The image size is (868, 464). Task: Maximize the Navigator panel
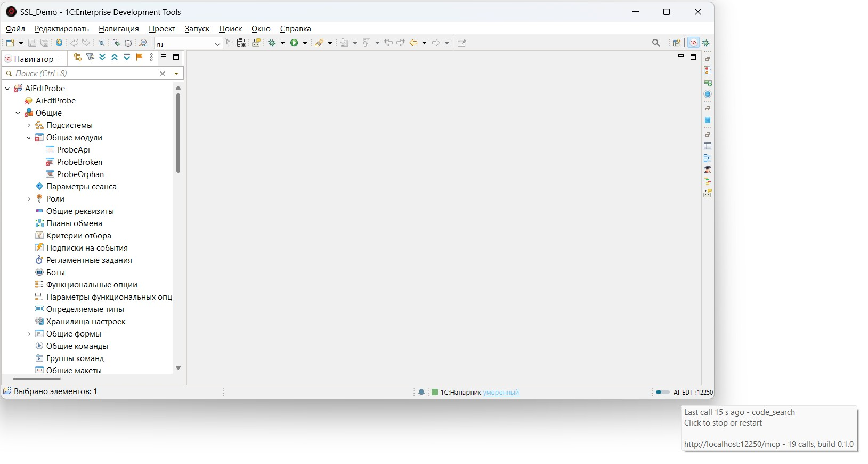click(x=176, y=57)
